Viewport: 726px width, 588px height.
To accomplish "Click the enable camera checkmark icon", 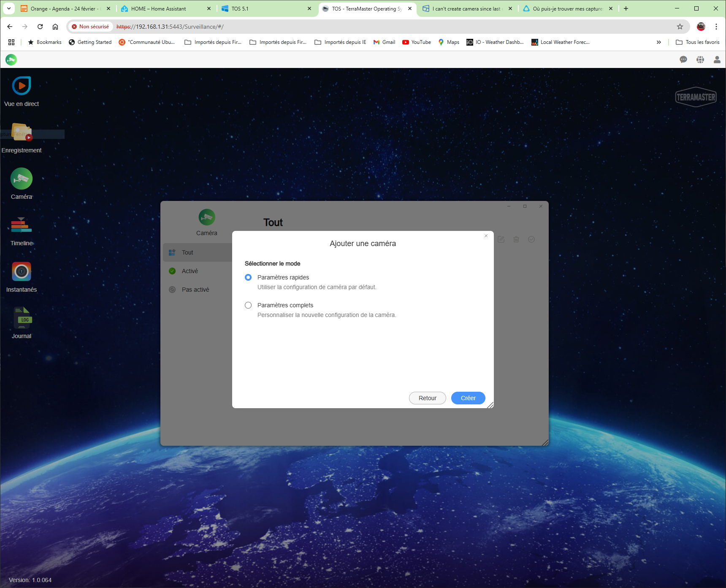I will point(531,239).
